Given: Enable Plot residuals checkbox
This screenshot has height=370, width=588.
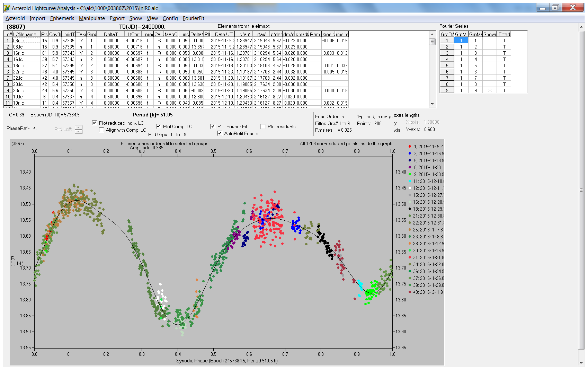Looking at the screenshot, I should (263, 126).
